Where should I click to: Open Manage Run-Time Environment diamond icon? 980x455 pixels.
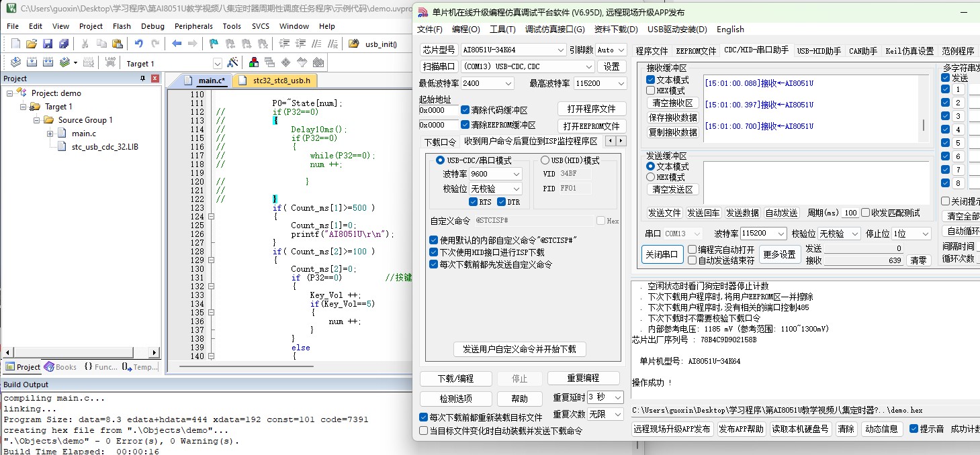coord(286,62)
